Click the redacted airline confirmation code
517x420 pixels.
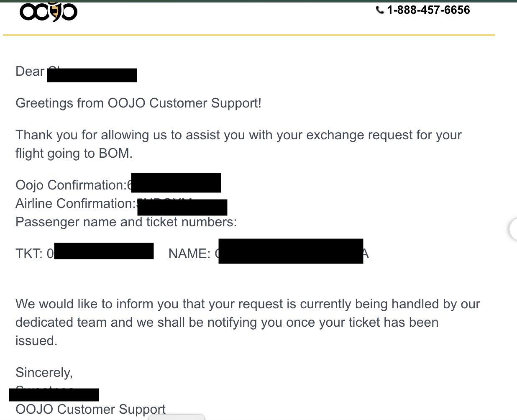(x=182, y=207)
